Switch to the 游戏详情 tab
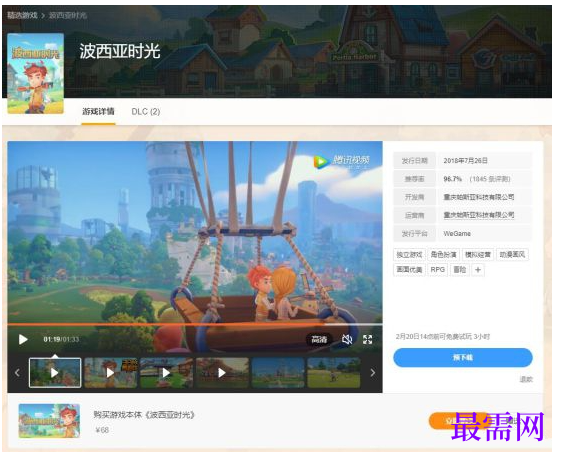Screen dimensions: 563x458 [x=98, y=112]
